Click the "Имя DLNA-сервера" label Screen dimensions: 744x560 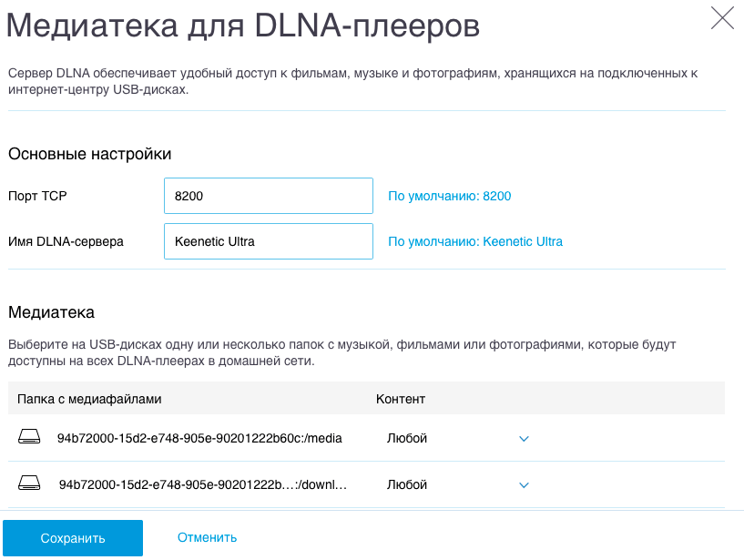pos(66,241)
